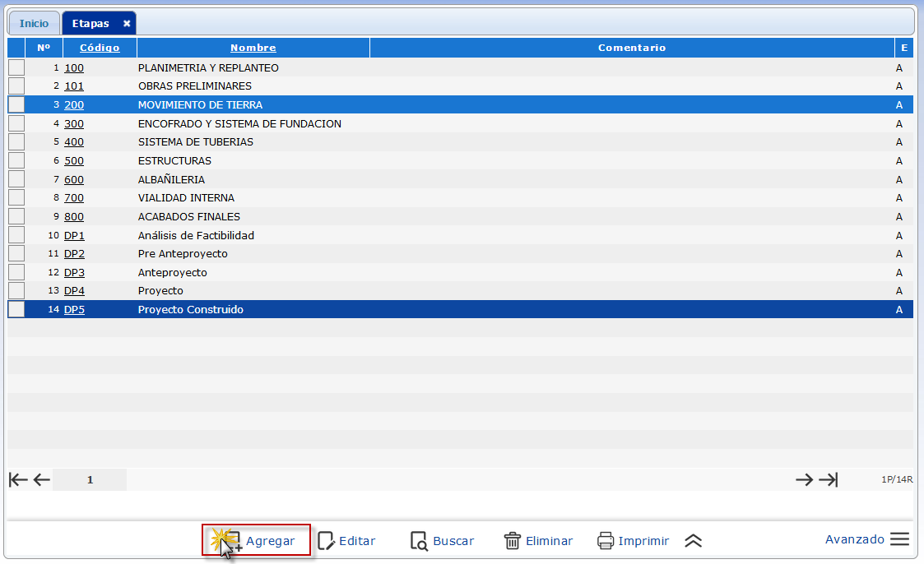
Task: Click the '1P/14R' record count text
Action: pyautogui.click(x=897, y=480)
